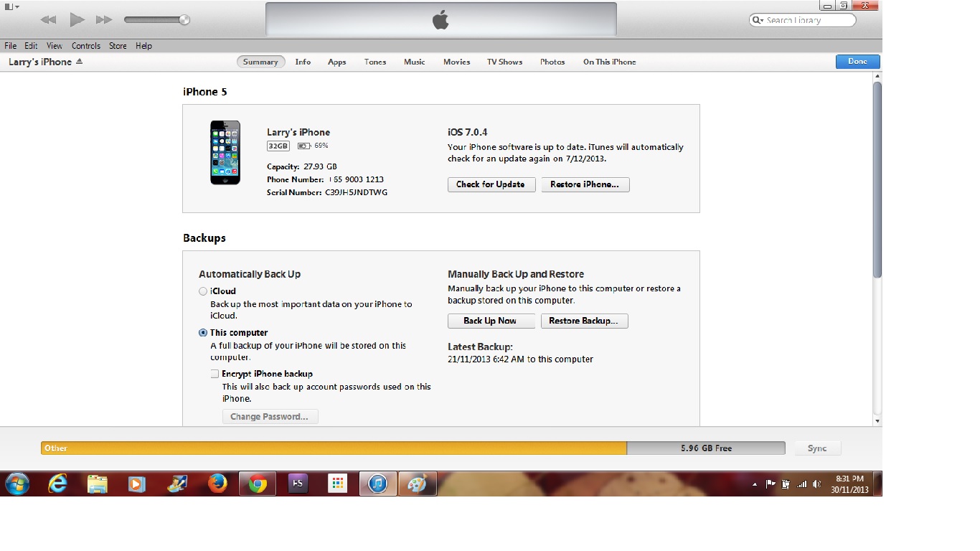
Task: Open the Edit menu
Action: 31,46
